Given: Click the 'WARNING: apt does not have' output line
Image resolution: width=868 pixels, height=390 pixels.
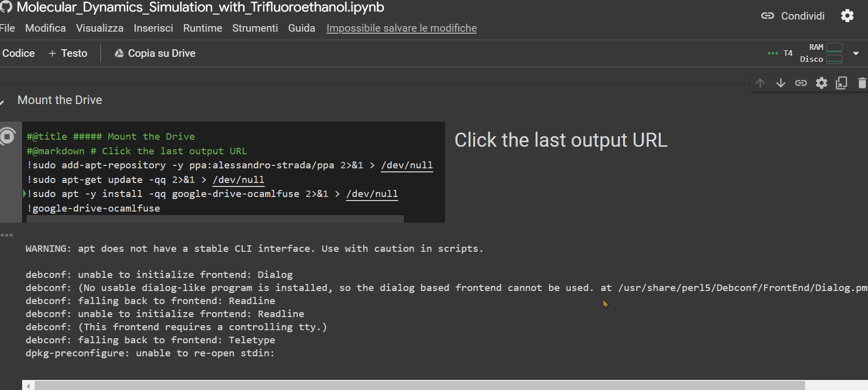Looking at the screenshot, I should point(254,249).
